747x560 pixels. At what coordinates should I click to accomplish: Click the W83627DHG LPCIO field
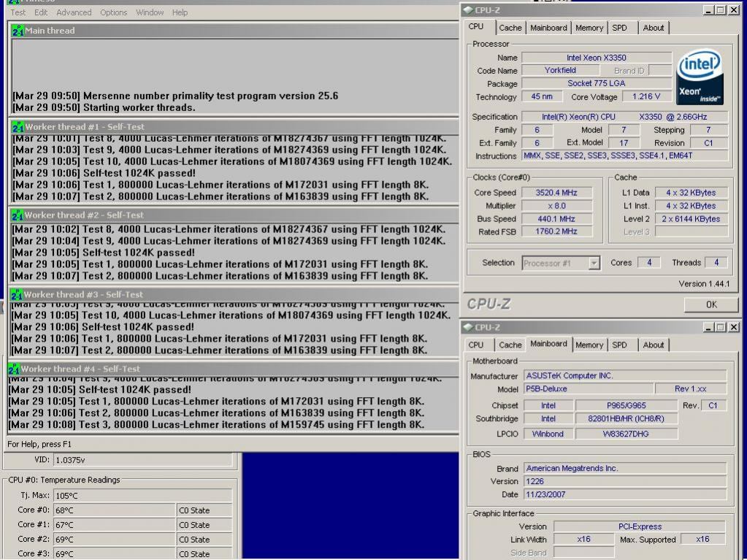(x=626, y=434)
